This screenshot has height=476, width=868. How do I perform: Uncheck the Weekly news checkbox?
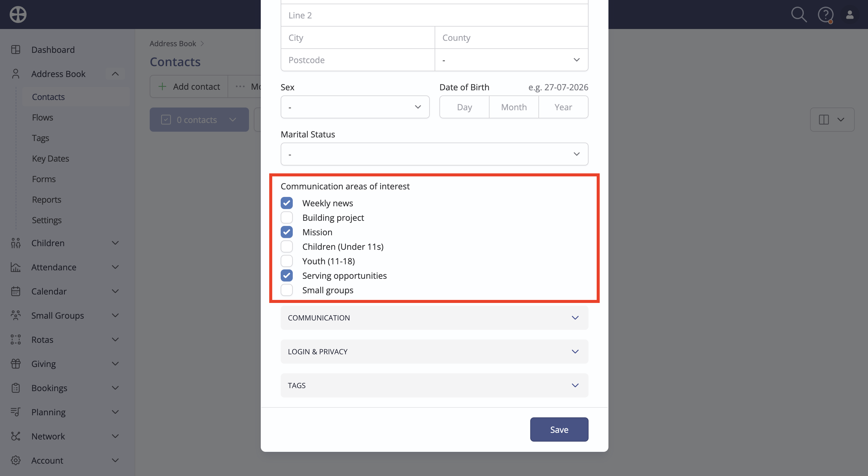click(x=286, y=203)
